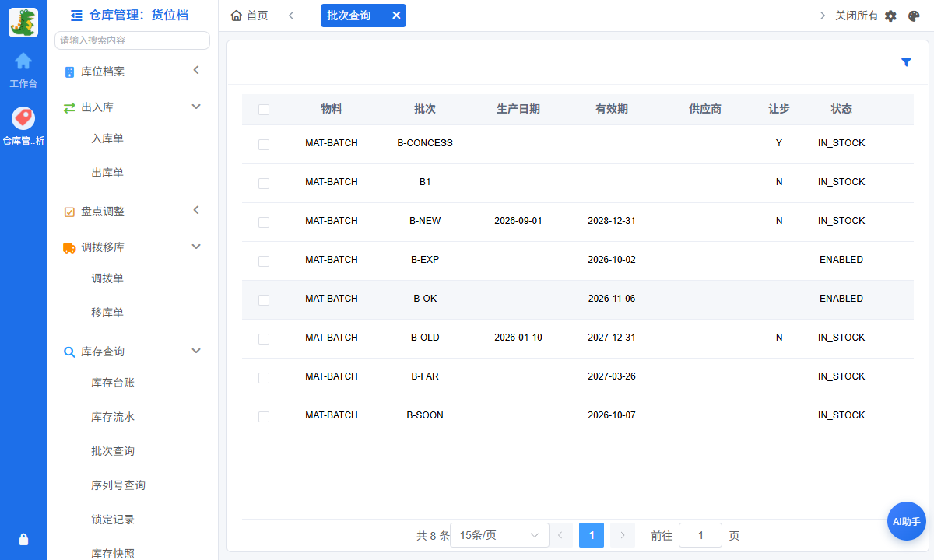This screenshot has height=560, width=934.
Task: Collapse the 库存查询 menu chevron
Action: coord(196,350)
